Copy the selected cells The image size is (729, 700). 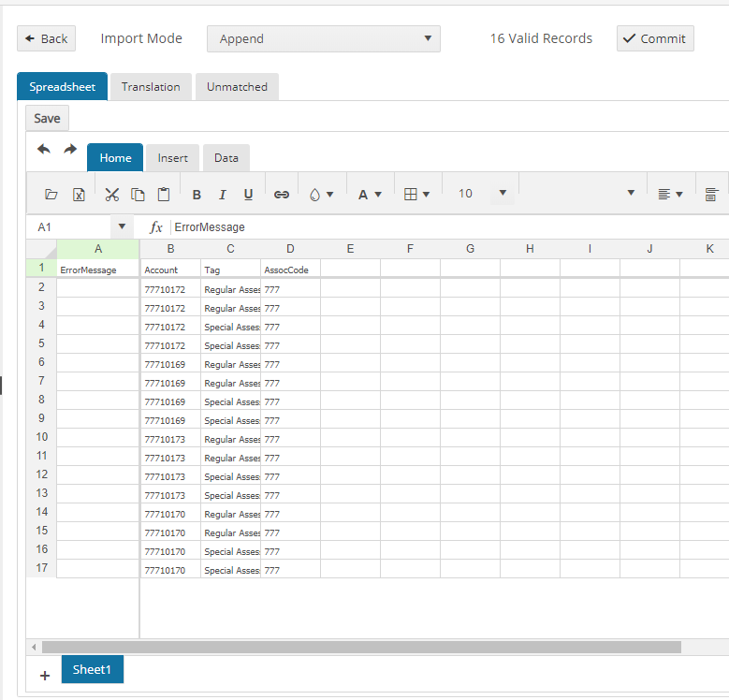[x=138, y=195]
